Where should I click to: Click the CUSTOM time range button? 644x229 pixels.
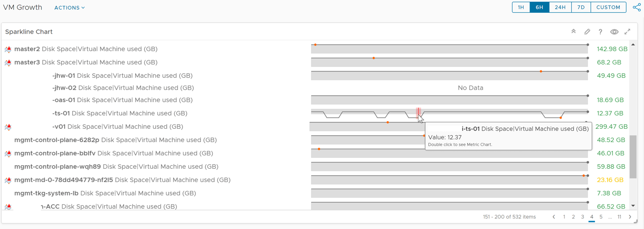click(x=608, y=7)
